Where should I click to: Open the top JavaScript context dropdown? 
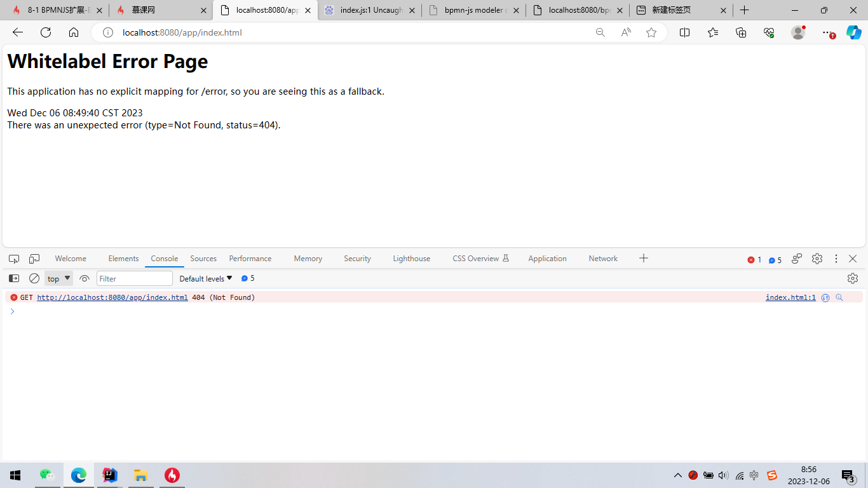(58, 278)
